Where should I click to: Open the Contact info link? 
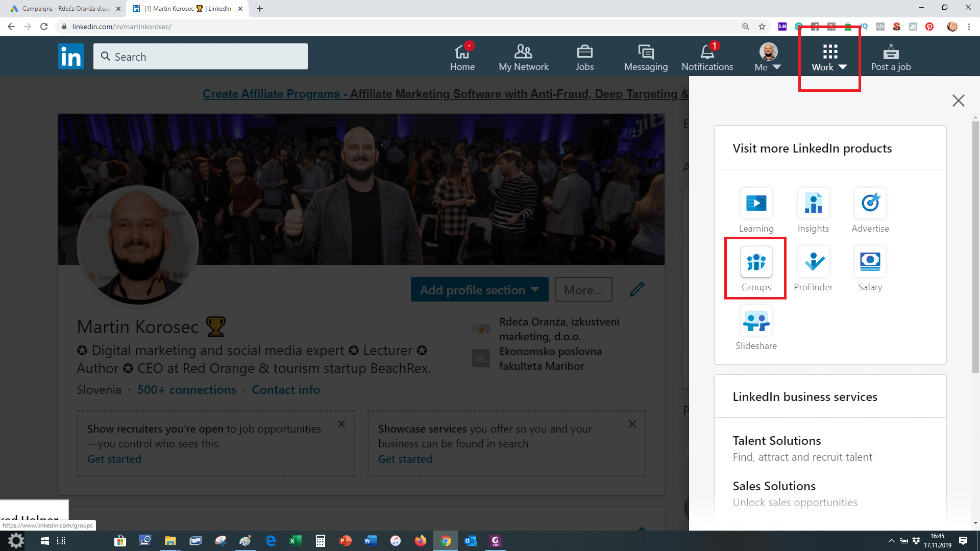286,390
